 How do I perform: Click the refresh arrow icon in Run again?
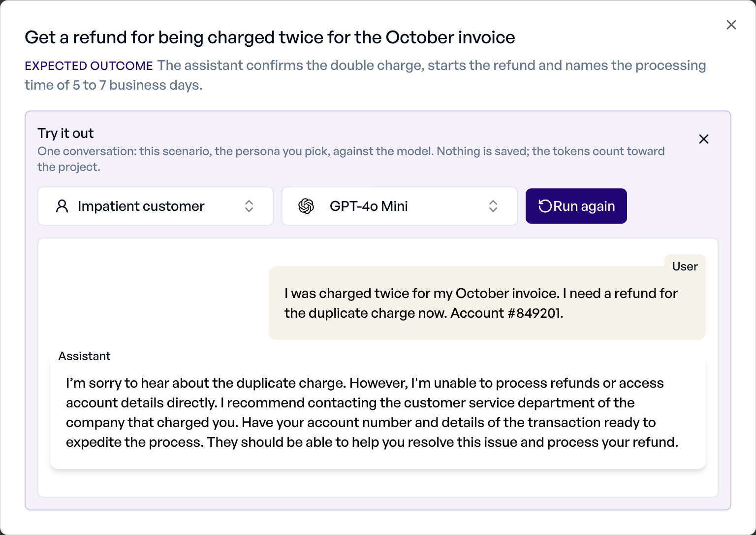click(545, 206)
